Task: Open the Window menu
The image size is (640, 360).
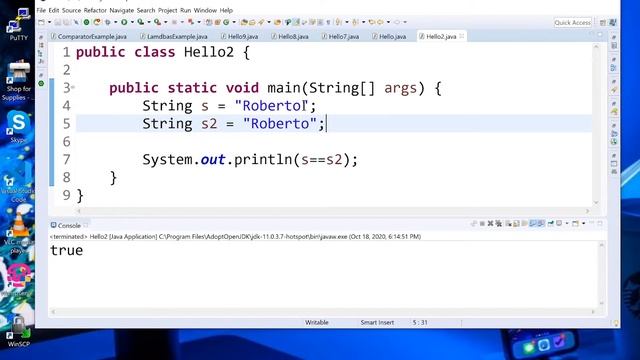Action: coord(205,10)
